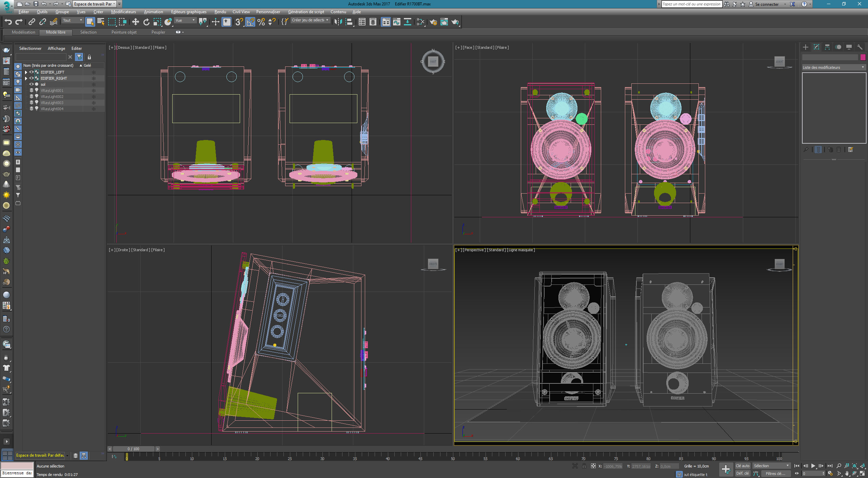Open the Modificateurs menu

(x=123, y=12)
